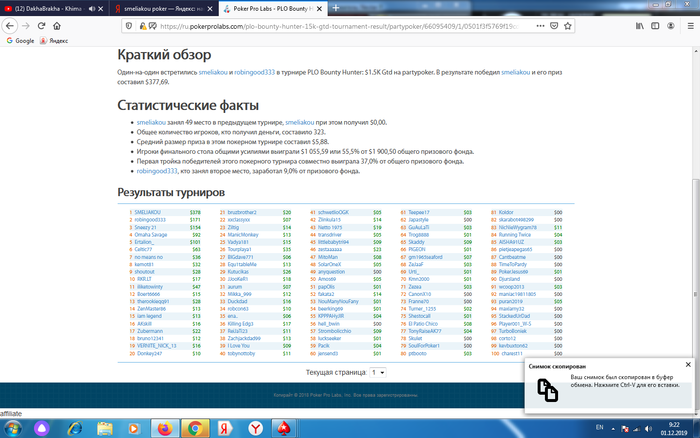
Task: Switch to Firefox in taskbar
Action: (x=165, y=429)
